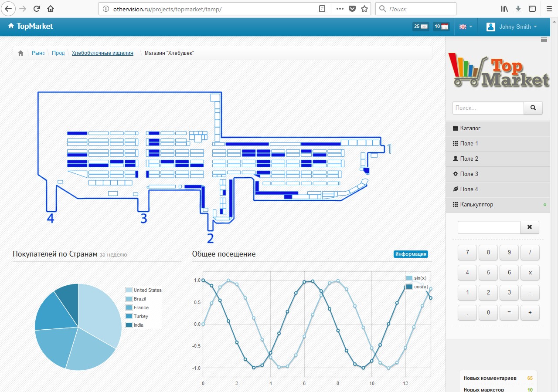The image size is (558, 392).
Task: Click the home icon in breadcrumb
Action: pyautogui.click(x=20, y=53)
